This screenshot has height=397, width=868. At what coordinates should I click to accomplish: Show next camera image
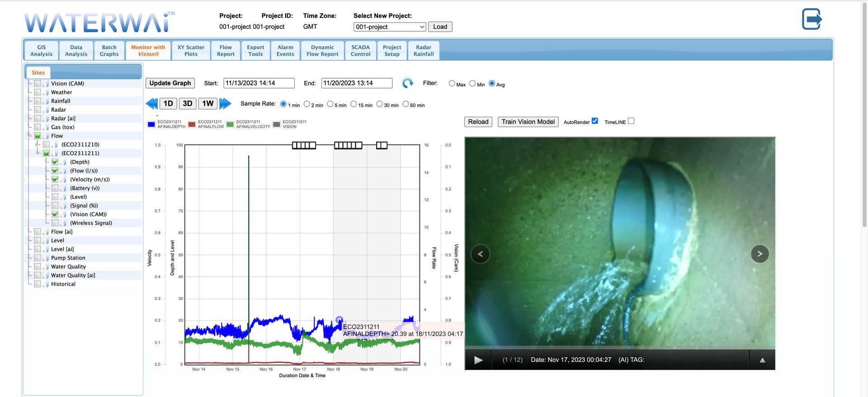point(760,254)
